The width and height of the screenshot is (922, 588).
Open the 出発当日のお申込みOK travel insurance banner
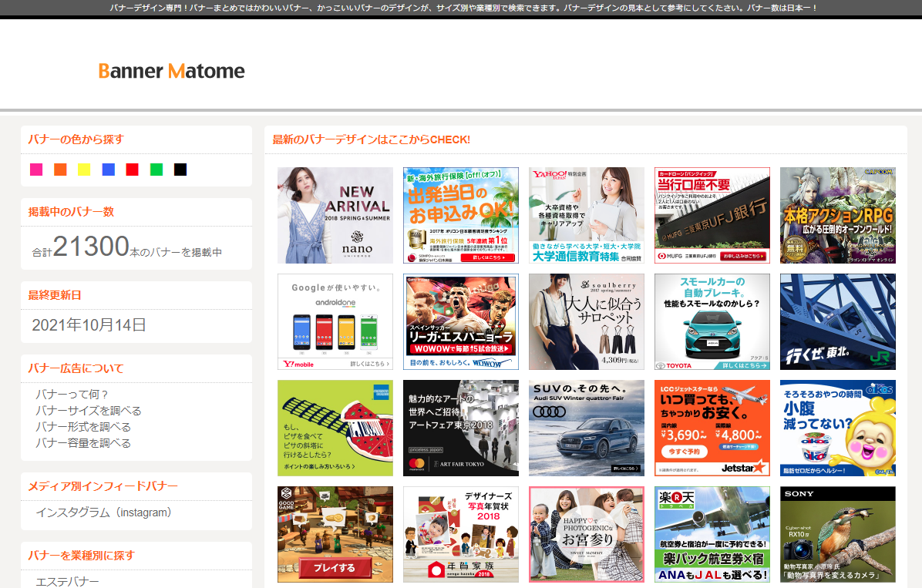pos(461,215)
